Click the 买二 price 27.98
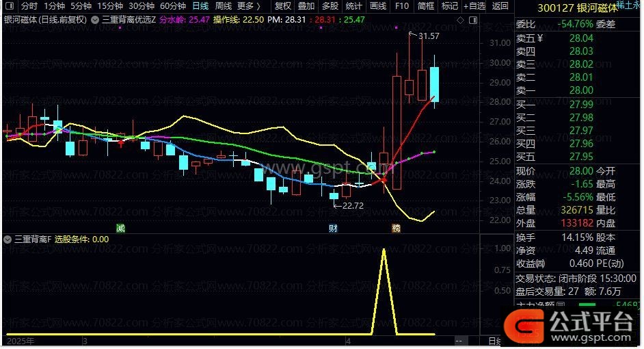 [581, 118]
